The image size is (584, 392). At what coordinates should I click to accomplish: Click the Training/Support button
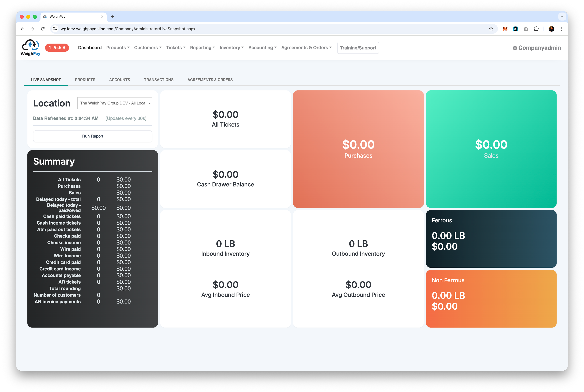point(358,48)
